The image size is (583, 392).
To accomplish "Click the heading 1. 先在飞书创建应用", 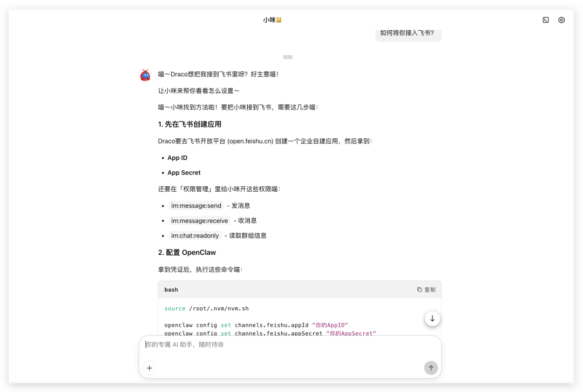I will coord(189,124).
